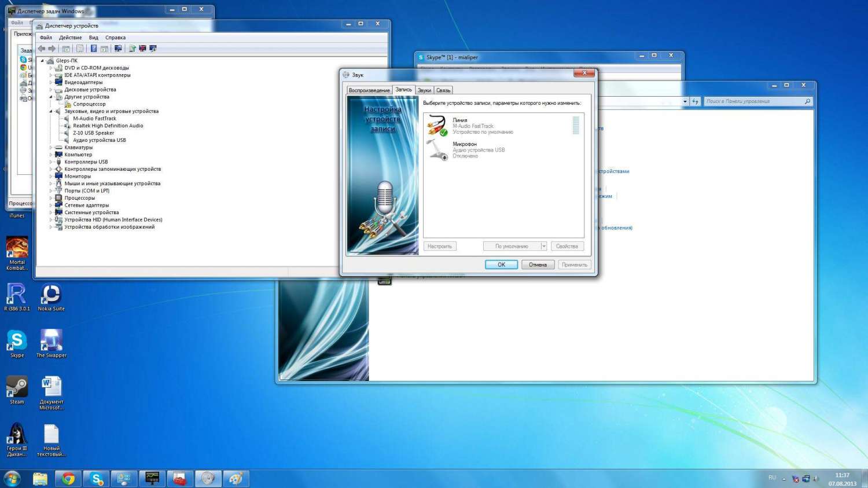The width and height of the screenshot is (868, 488).
Task: Open The Swapper desktop shortcut
Action: (51, 343)
